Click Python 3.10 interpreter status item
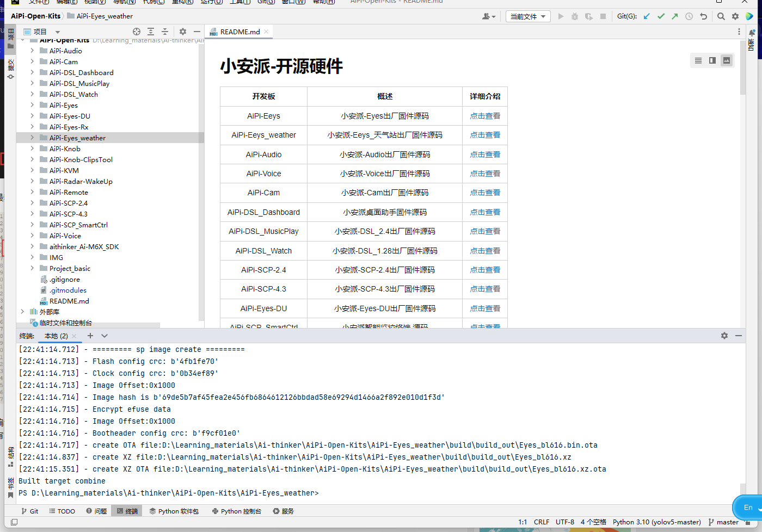 click(x=657, y=522)
